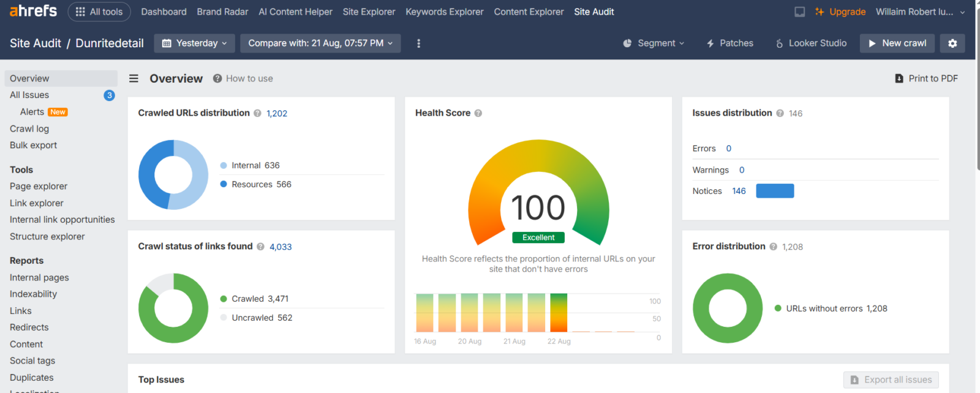Open the three-dot more options menu
980x393 pixels.
point(418,43)
